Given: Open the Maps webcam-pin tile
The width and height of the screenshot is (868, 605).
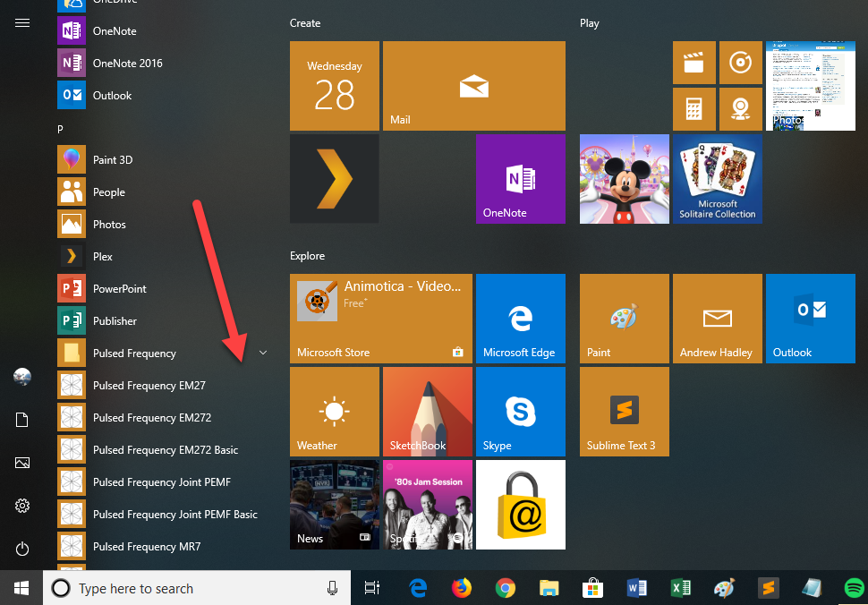Looking at the screenshot, I should 741,109.
